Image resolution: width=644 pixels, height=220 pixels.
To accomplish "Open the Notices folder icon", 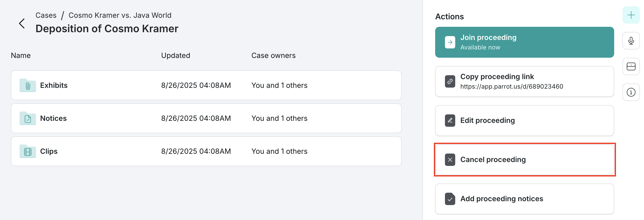I will point(28,118).
